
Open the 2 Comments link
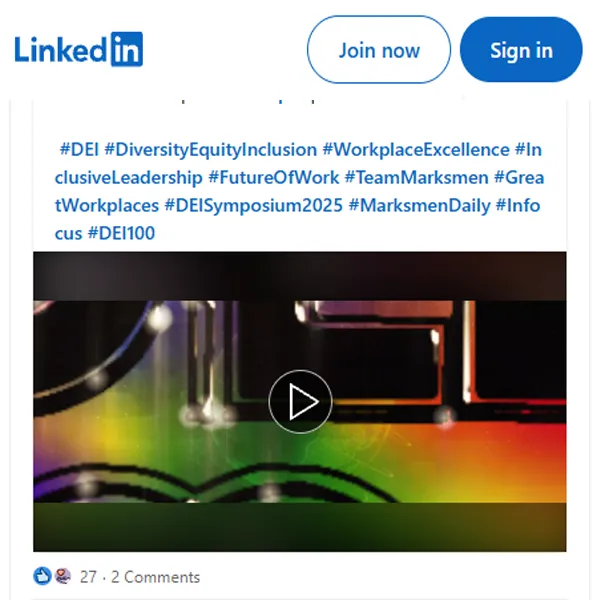[155, 577]
